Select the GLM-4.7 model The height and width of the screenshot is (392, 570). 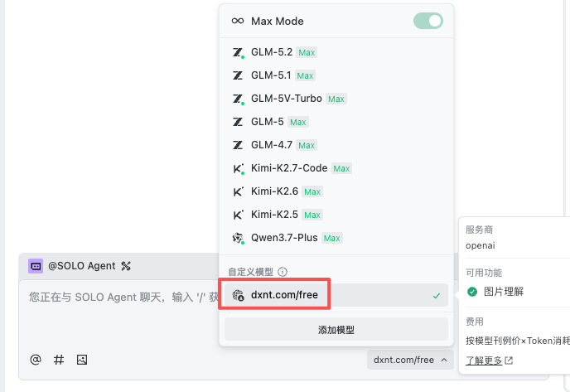pos(336,145)
